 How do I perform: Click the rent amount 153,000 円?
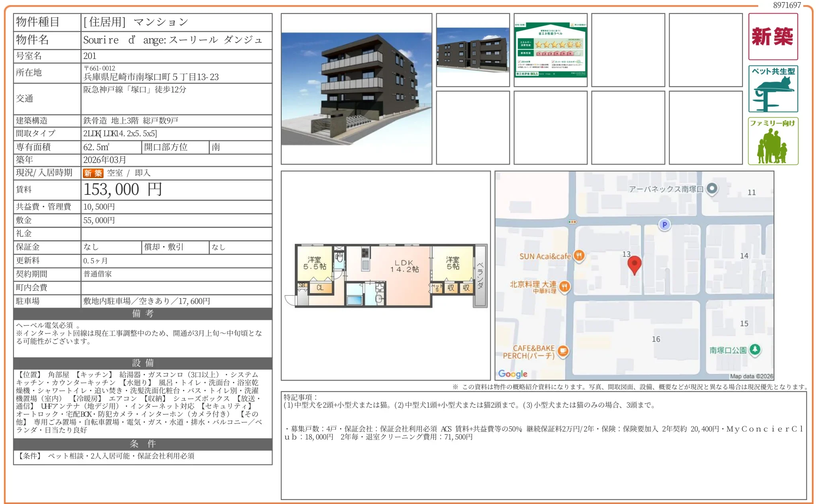122,190
